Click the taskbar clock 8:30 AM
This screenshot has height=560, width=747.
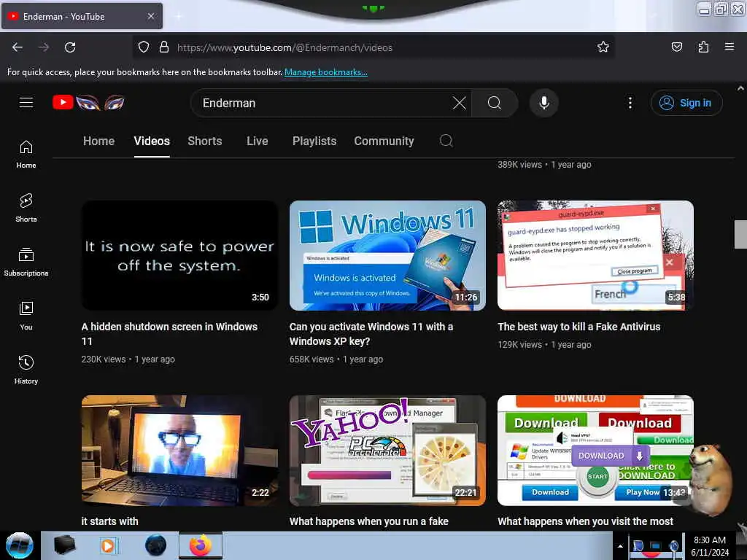coord(709,540)
